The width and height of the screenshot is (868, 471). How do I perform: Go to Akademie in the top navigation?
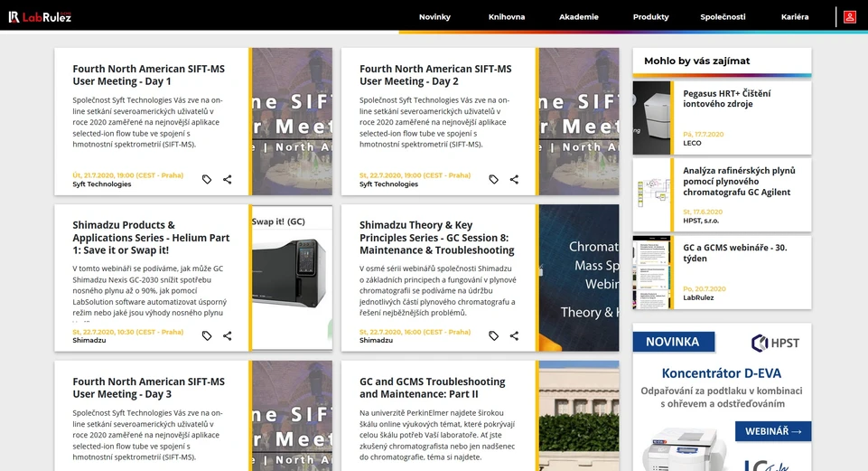(x=579, y=16)
